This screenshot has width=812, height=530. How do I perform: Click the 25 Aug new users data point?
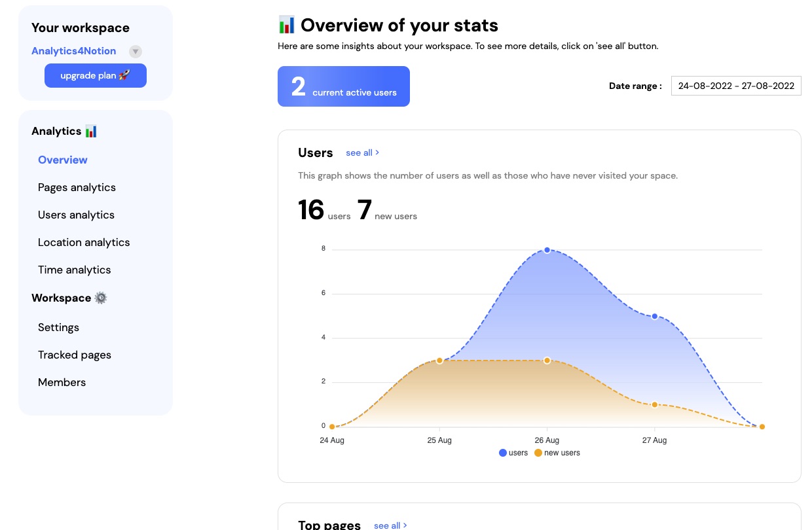point(439,361)
